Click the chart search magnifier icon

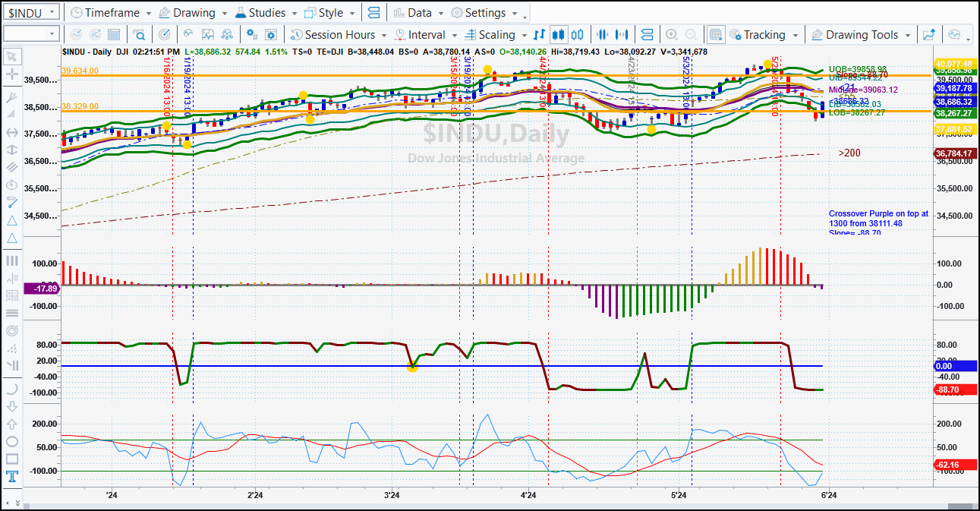139,35
